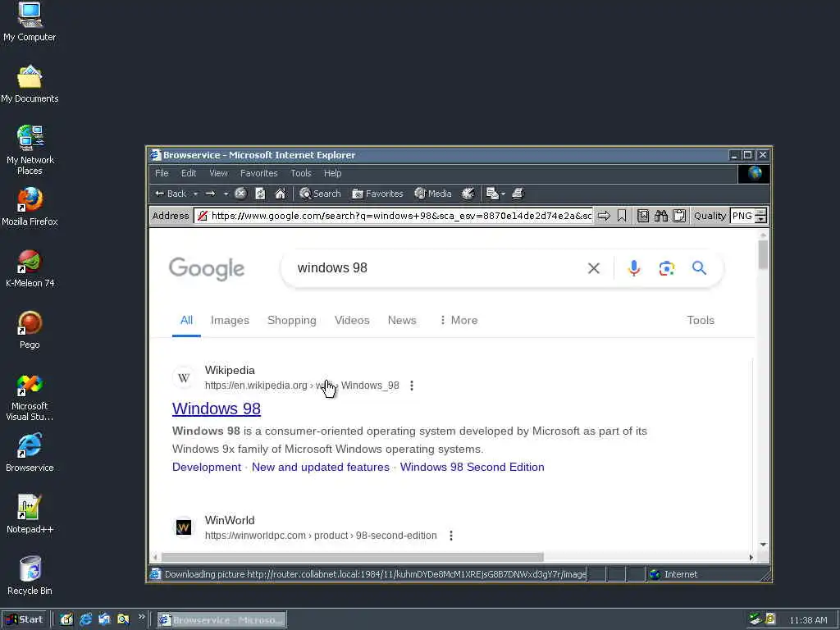Viewport: 840px width, 630px height.
Task: Click the Quality PNG selector field
Action: tap(742, 216)
